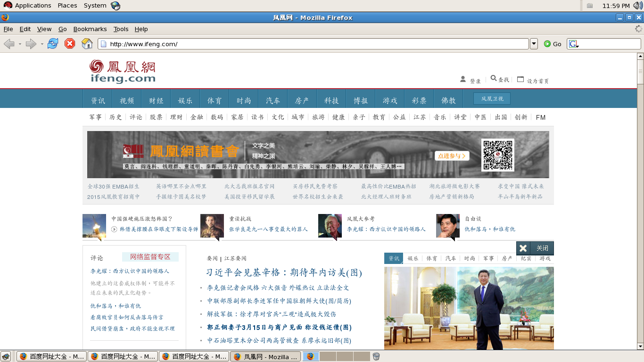The height and width of the screenshot is (362, 644).
Task: Open the Go menu
Action: pos(63,29)
